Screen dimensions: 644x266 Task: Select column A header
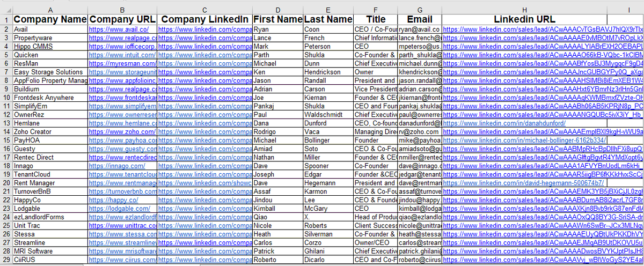[50, 10]
